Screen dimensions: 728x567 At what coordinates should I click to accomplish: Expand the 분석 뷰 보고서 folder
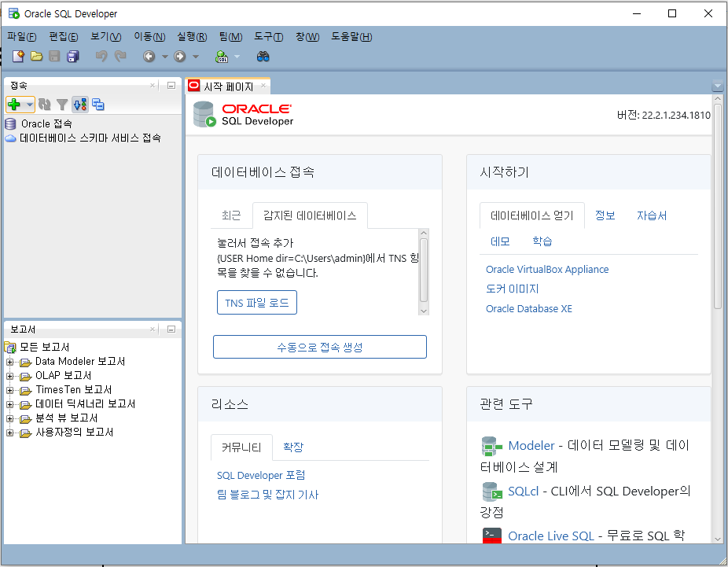coord(9,419)
